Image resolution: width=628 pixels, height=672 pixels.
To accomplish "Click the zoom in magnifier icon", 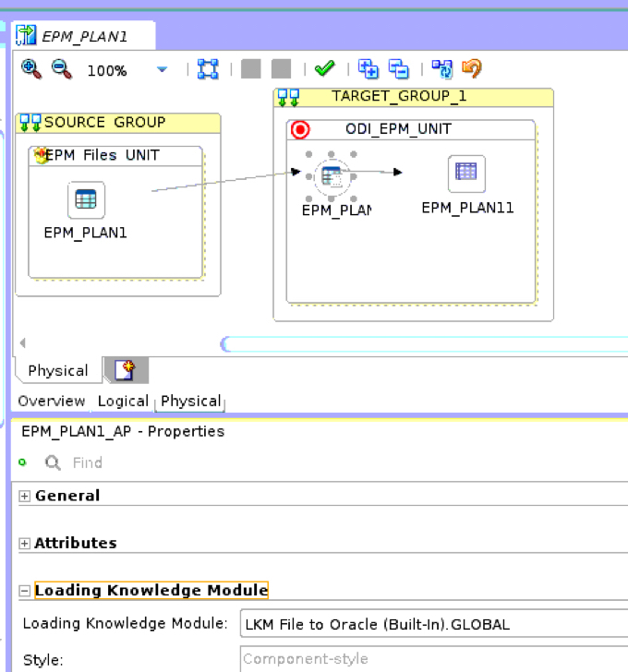I will pyautogui.click(x=31, y=69).
